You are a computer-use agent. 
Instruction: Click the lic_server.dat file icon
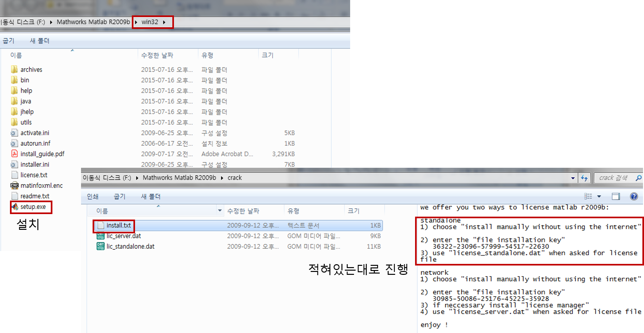pos(101,236)
